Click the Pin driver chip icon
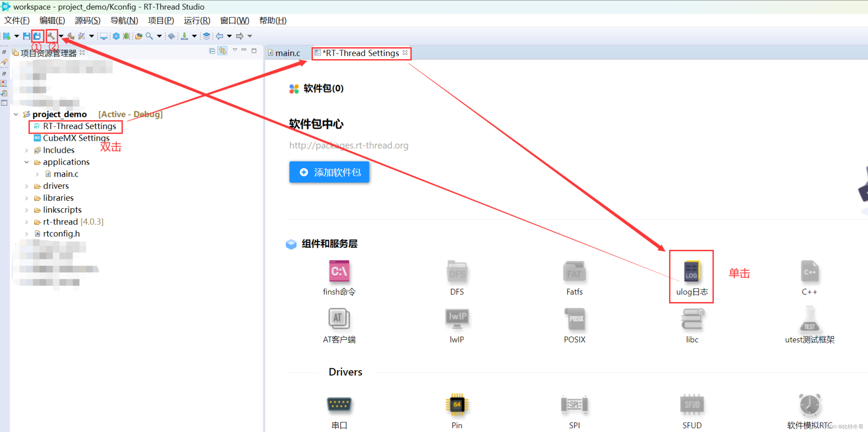868x432 pixels. (457, 404)
